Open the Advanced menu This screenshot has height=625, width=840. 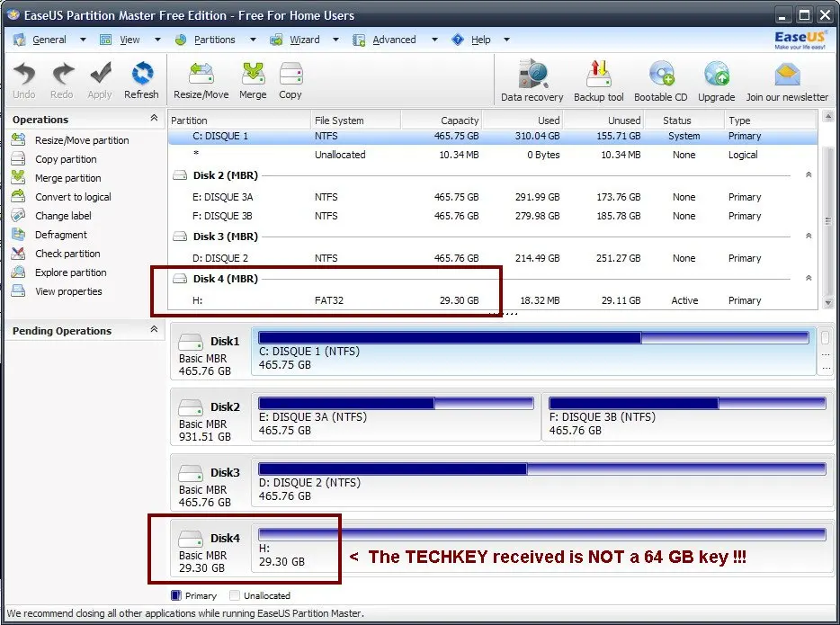[x=394, y=40]
